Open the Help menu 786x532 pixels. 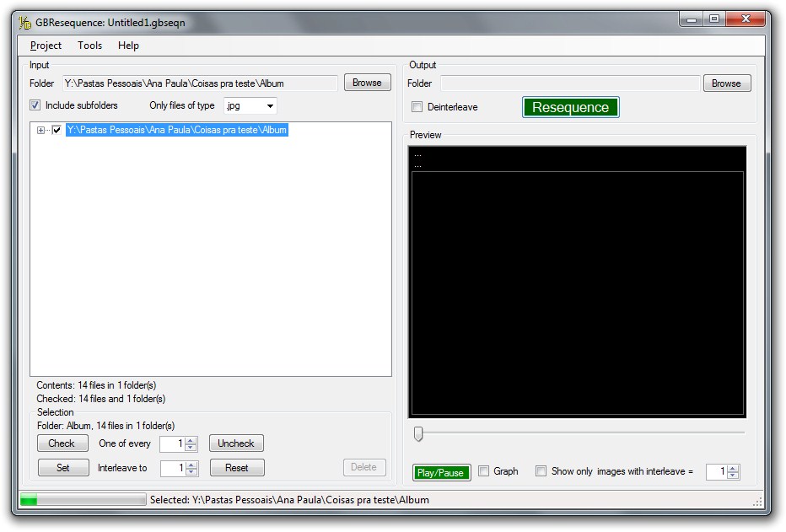click(x=128, y=46)
